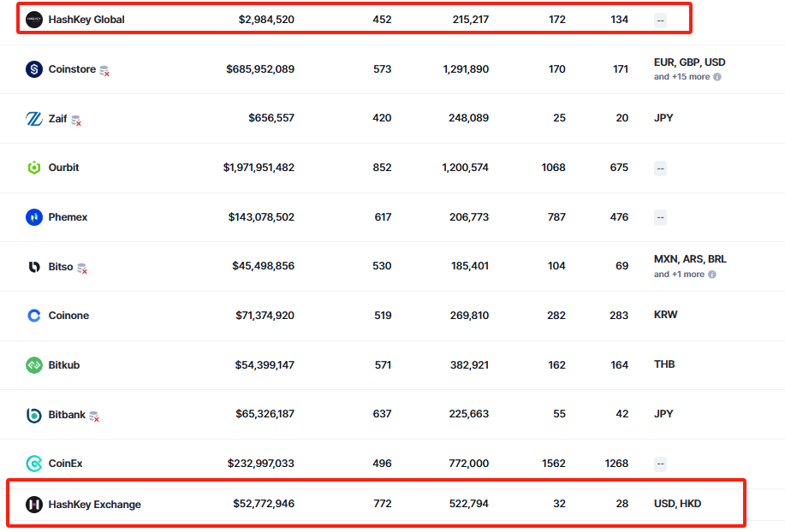Expand Coinstore's 'and +15 more' fiat list
The width and height of the screenshot is (785, 532).
coord(681,77)
